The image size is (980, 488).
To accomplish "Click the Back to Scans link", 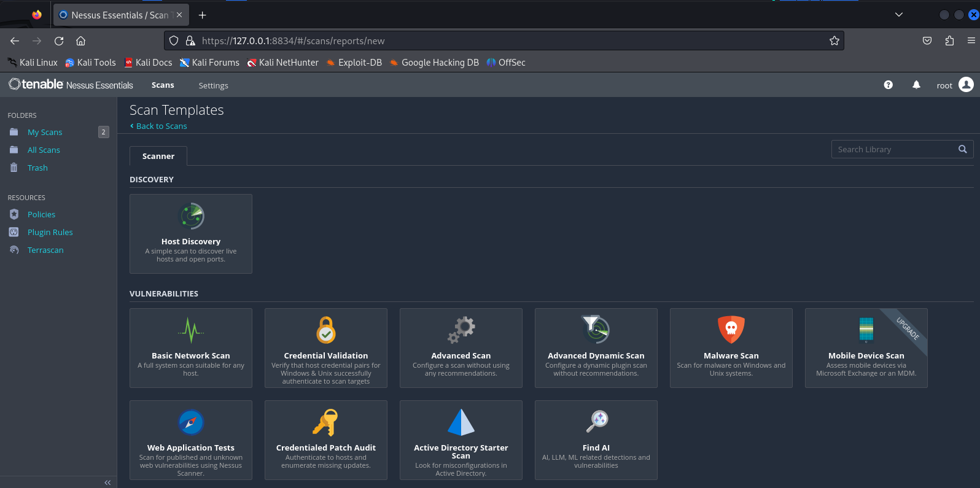I will pyautogui.click(x=158, y=126).
